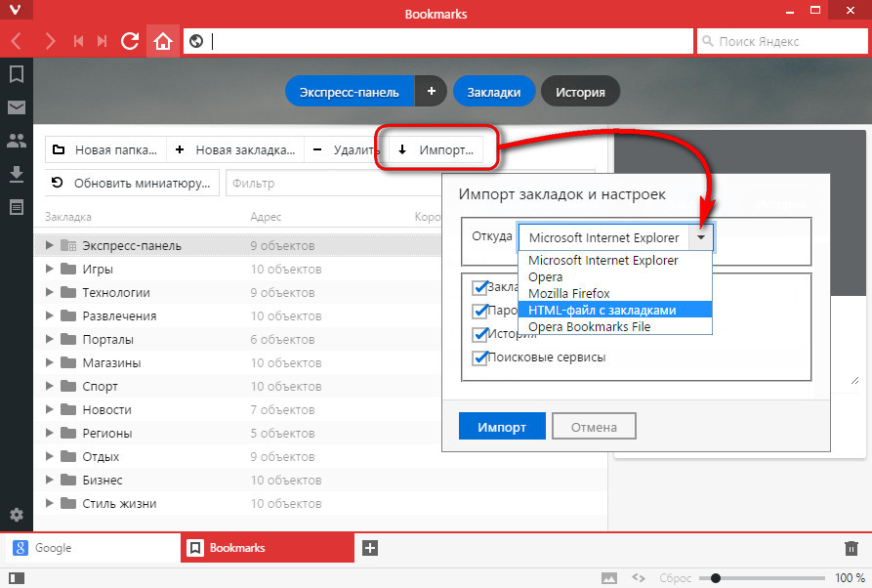Toggle the side panel visibility
The width and height of the screenshot is (872, 588).
click(17, 578)
